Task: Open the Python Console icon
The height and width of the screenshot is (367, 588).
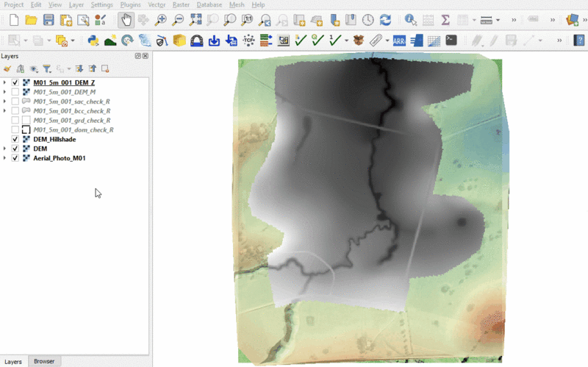Action: (x=93, y=40)
